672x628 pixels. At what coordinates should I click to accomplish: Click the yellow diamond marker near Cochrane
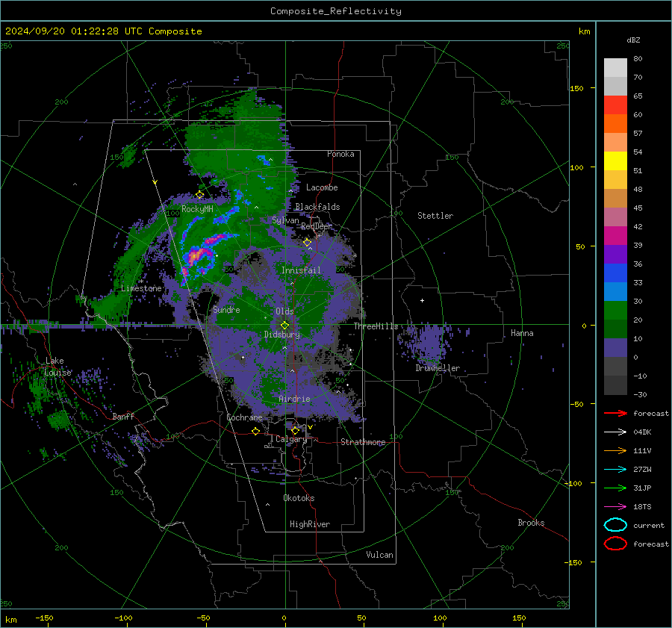(x=256, y=432)
